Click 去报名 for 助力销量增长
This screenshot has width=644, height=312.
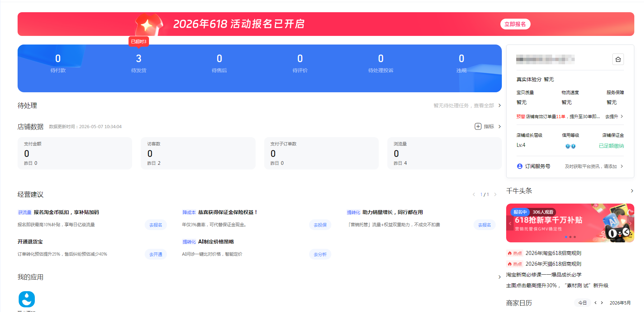[x=485, y=225]
